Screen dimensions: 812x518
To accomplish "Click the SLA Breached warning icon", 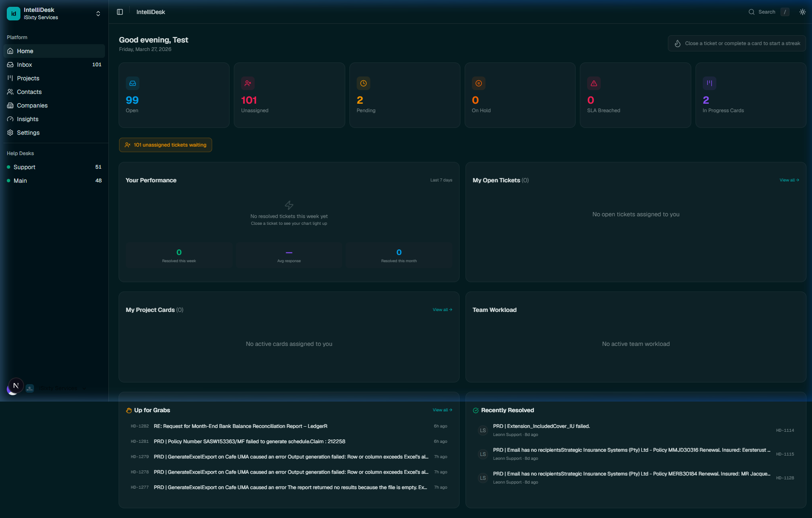I will click(x=593, y=83).
